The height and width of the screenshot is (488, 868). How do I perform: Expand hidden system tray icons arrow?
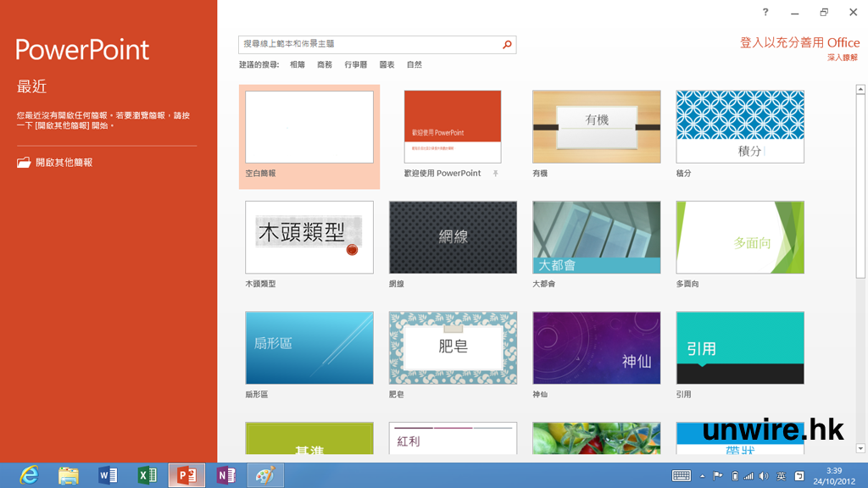tap(702, 476)
